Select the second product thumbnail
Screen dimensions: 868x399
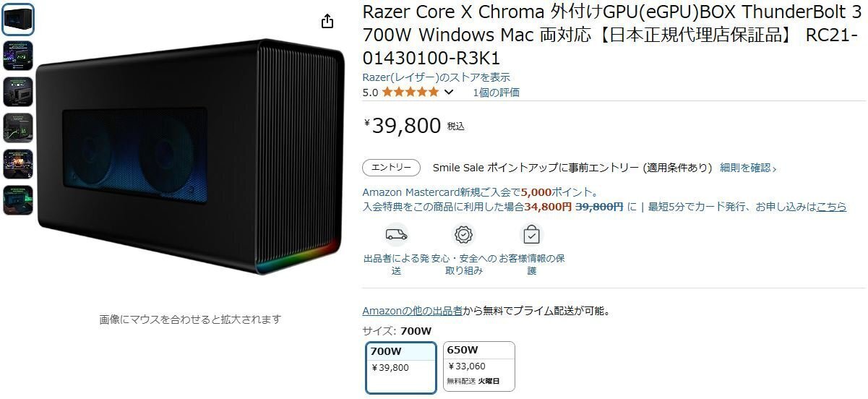pyautogui.click(x=17, y=56)
